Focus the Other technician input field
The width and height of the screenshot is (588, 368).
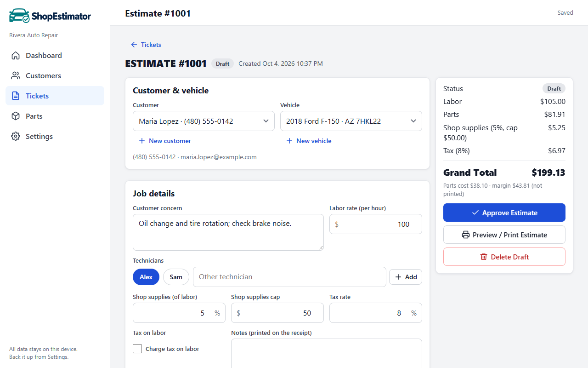click(289, 277)
